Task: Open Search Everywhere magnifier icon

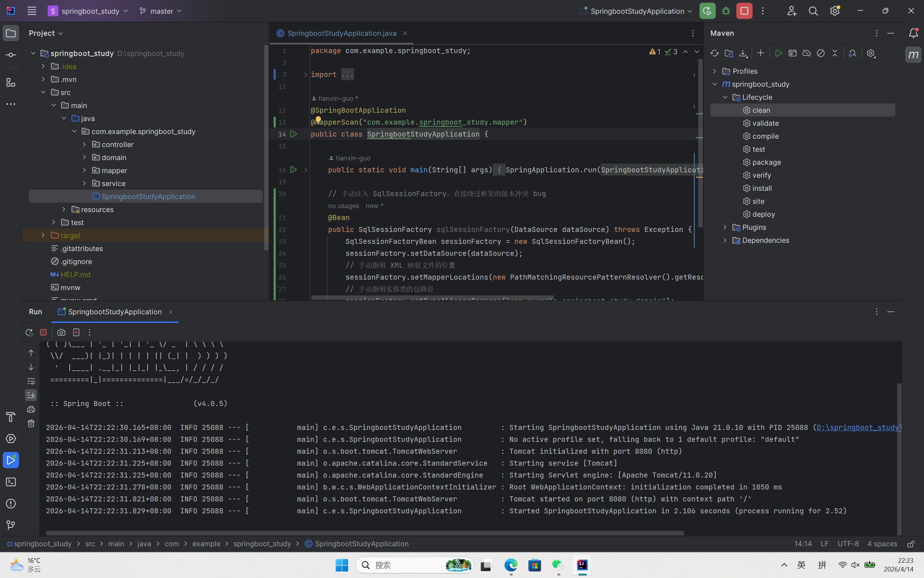Action: (x=813, y=11)
